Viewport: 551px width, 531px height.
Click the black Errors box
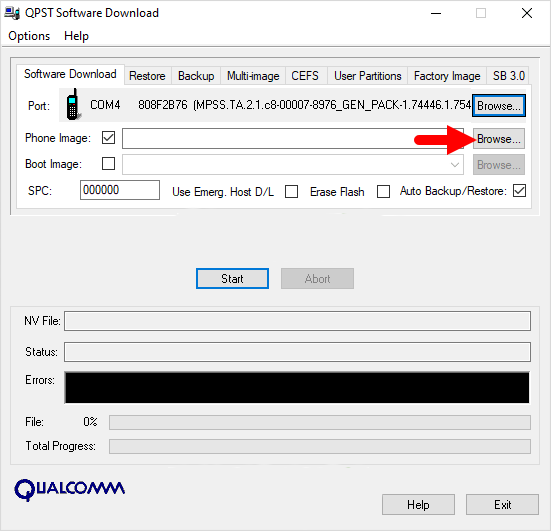(x=297, y=388)
